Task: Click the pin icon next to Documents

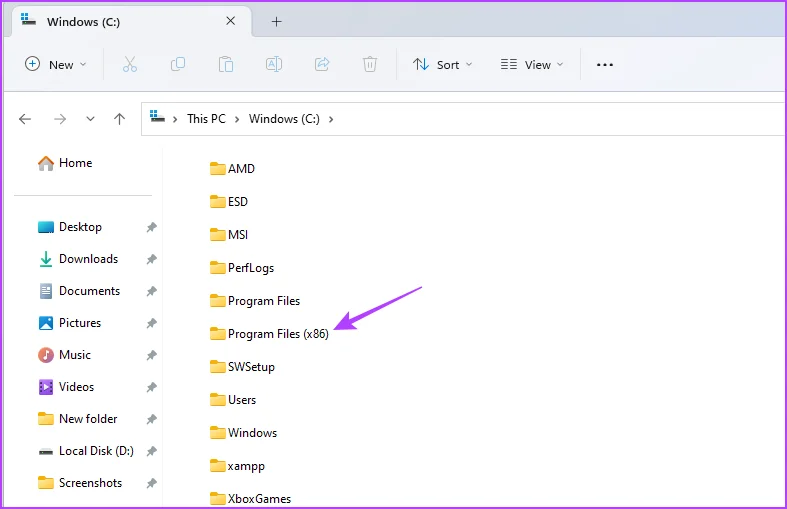Action: coord(152,291)
